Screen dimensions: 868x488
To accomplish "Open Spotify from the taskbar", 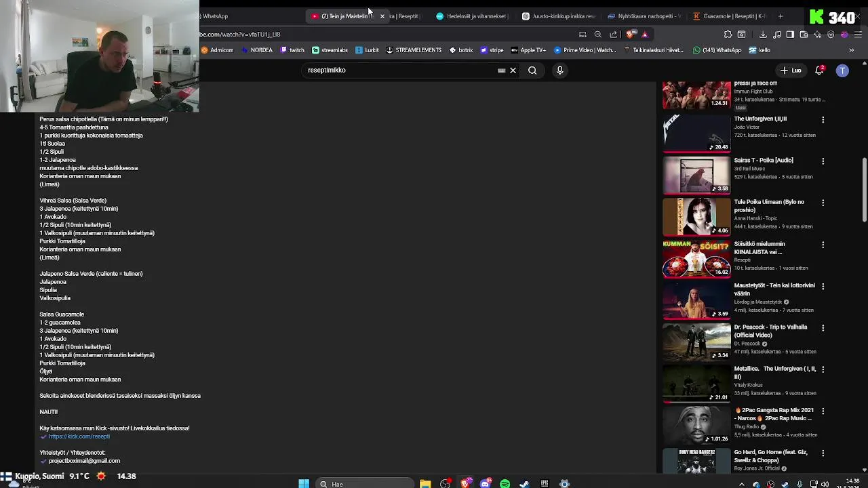I will 505,484.
